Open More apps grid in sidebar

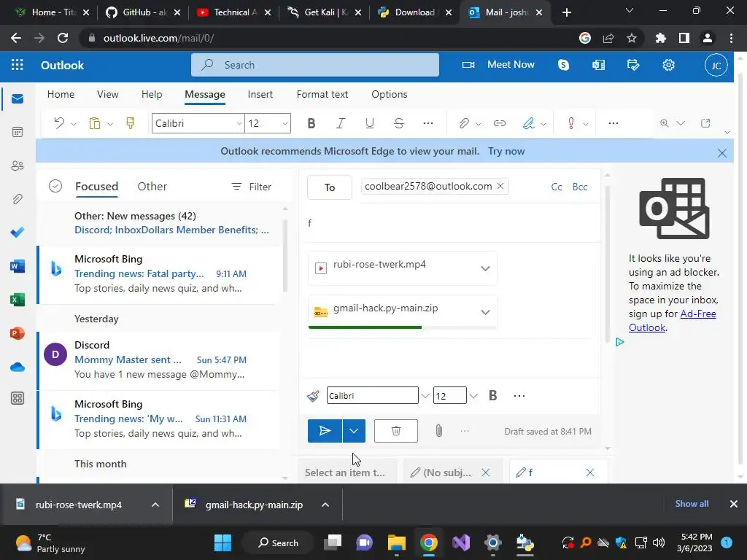pos(18,398)
